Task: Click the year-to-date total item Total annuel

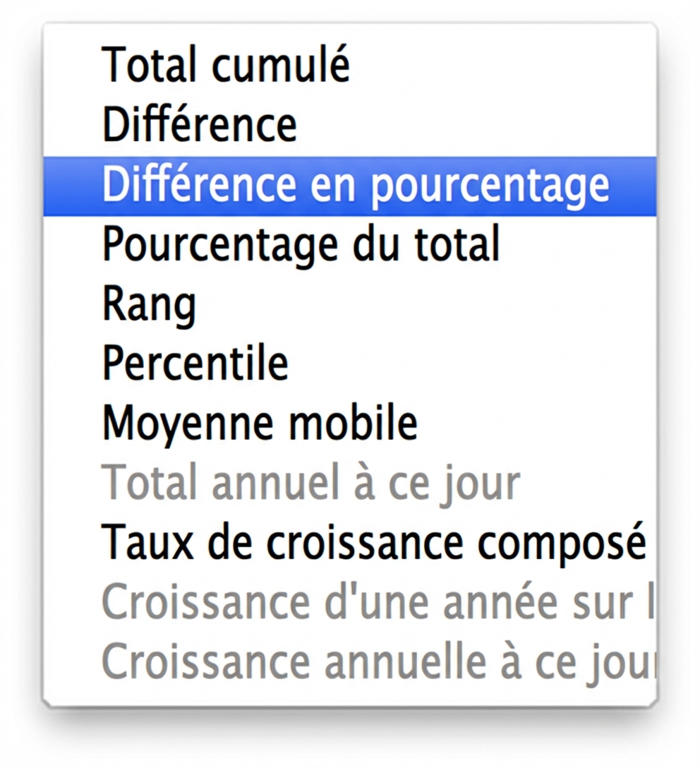Action: coord(349,484)
